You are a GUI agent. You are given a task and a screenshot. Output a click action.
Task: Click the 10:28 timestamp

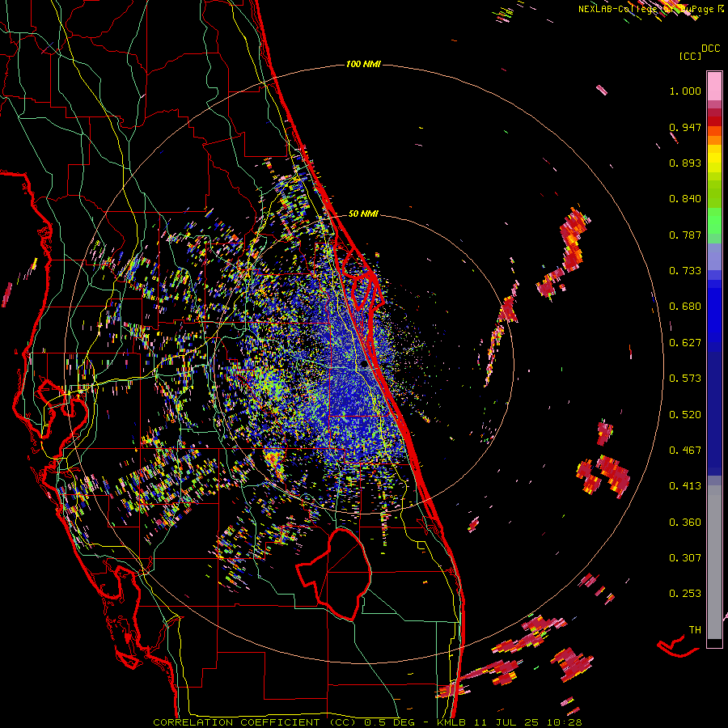564,722
